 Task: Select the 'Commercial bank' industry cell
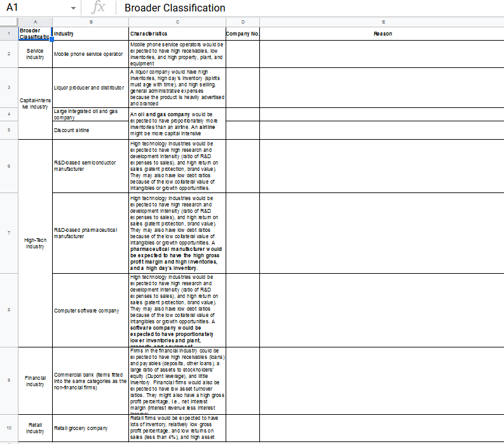(91, 381)
